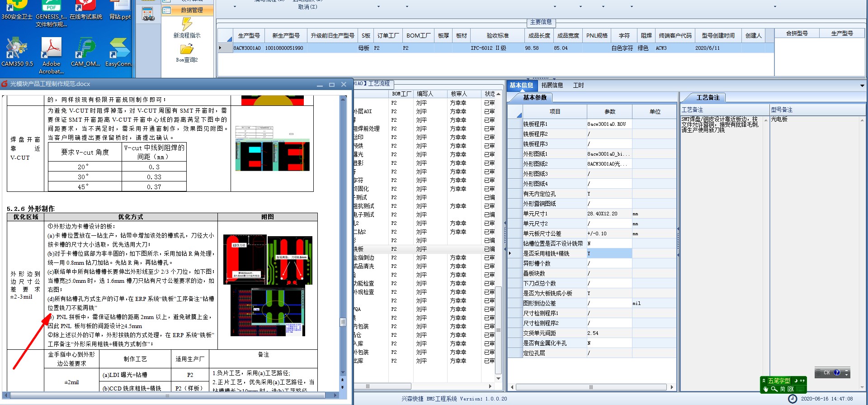Collapse the IME bar with the double-chevron icon
868x405 pixels.
[x=764, y=381]
